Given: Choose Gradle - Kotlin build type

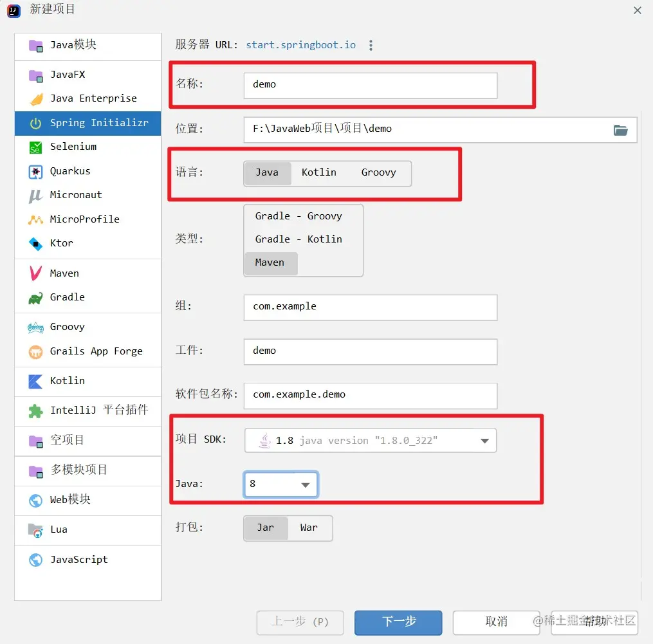Looking at the screenshot, I should 299,239.
